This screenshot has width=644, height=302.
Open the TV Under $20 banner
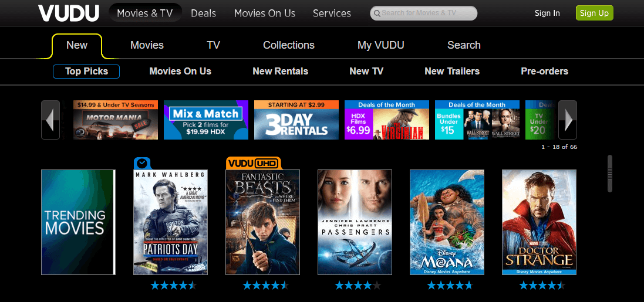(540, 120)
